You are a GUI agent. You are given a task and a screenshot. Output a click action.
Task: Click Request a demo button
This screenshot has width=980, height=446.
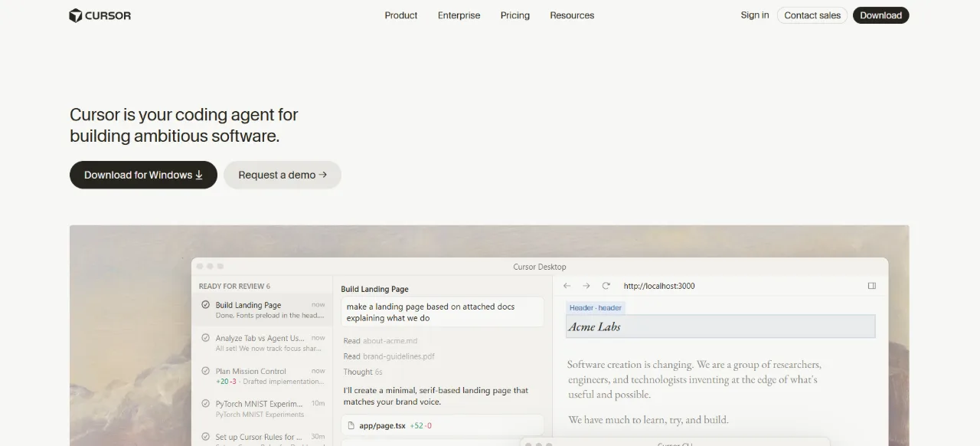point(283,175)
